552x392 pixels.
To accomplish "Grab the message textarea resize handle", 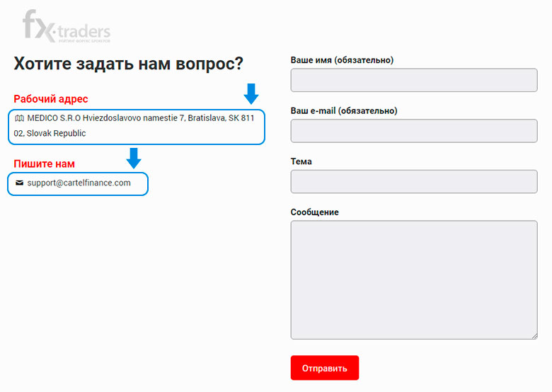I will [x=534, y=336].
